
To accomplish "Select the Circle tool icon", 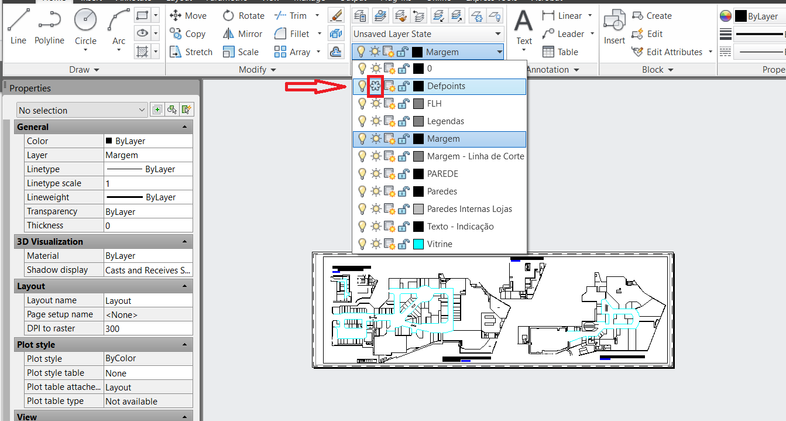I will click(x=85, y=21).
